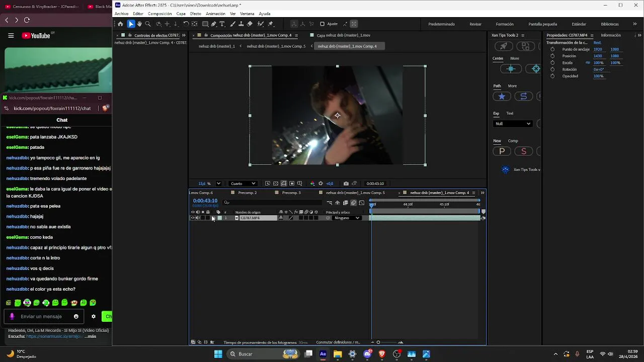Switch to the Información panel tab
The image size is (644, 362).
click(x=611, y=35)
